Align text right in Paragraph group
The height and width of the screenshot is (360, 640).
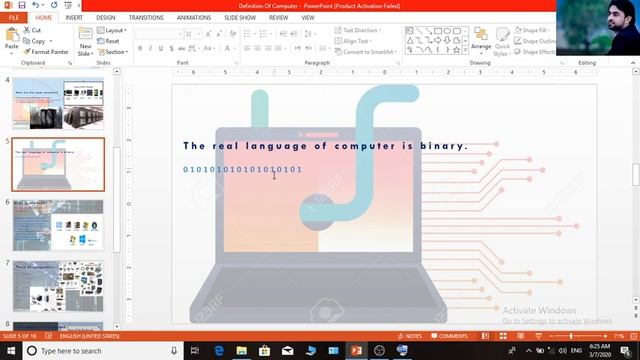click(268, 48)
